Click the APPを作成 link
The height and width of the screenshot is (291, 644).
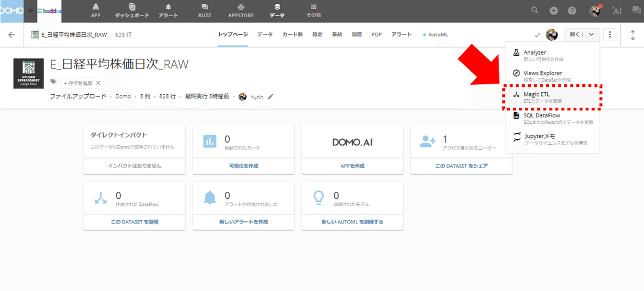(x=352, y=166)
